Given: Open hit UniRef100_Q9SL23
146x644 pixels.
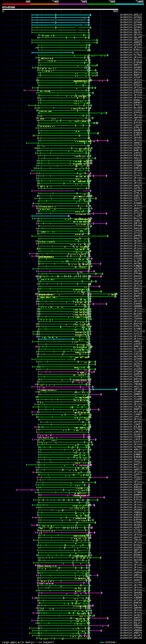Looking at the screenshot, I should click(x=131, y=15).
